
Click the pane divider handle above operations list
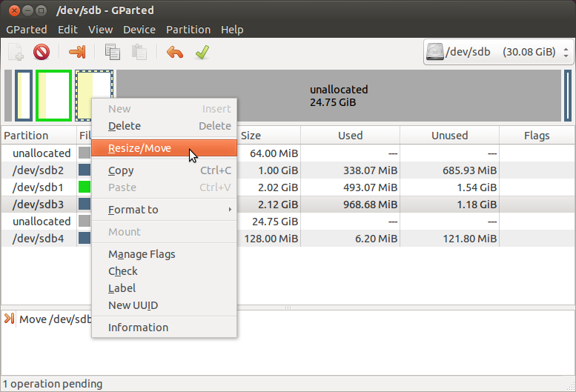tap(288, 308)
